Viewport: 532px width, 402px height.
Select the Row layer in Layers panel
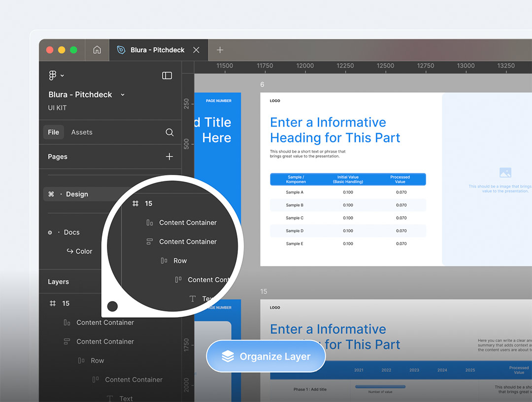pos(97,361)
